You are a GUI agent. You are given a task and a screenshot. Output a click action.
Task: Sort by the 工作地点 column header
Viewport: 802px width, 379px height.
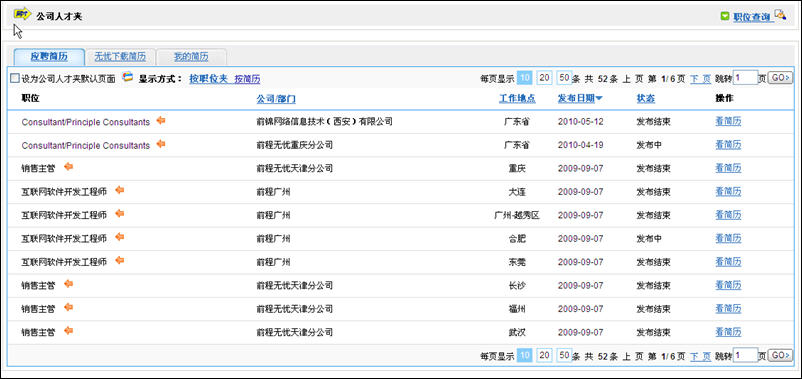tap(517, 99)
